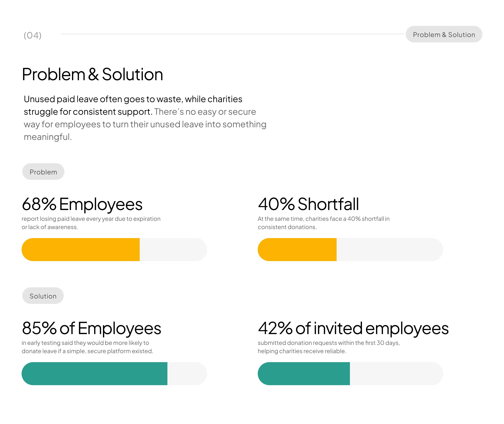This screenshot has height=424, width=504.
Task: Click the intro paragraph about unused paid leave
Action: [x=145, y=118]
